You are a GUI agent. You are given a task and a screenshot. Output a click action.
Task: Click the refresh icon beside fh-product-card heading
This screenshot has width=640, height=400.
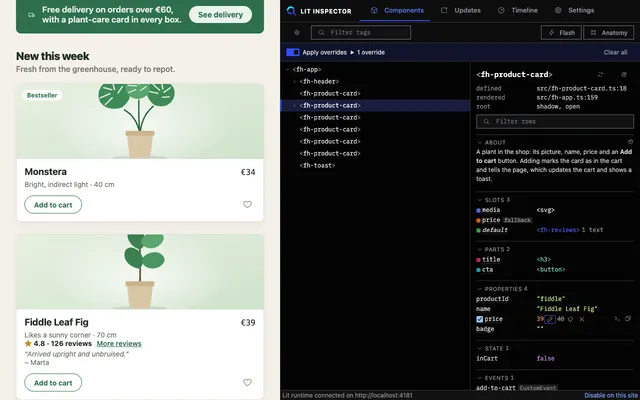point(600,75)
